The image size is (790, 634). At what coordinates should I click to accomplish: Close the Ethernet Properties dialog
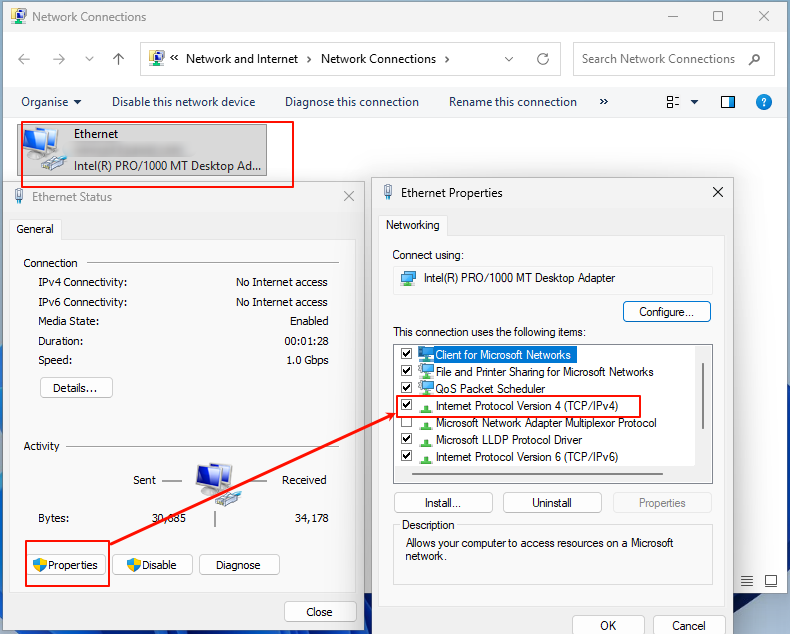click(718, 192)
